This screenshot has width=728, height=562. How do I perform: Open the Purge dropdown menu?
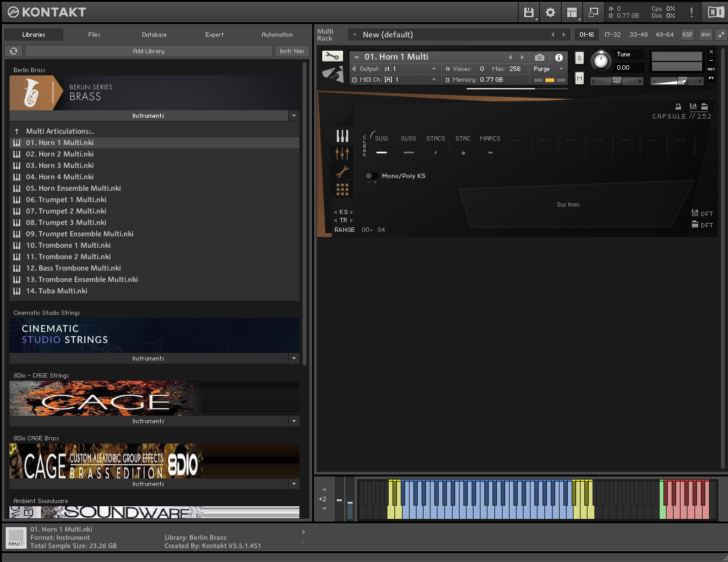(x=548, y=69)
